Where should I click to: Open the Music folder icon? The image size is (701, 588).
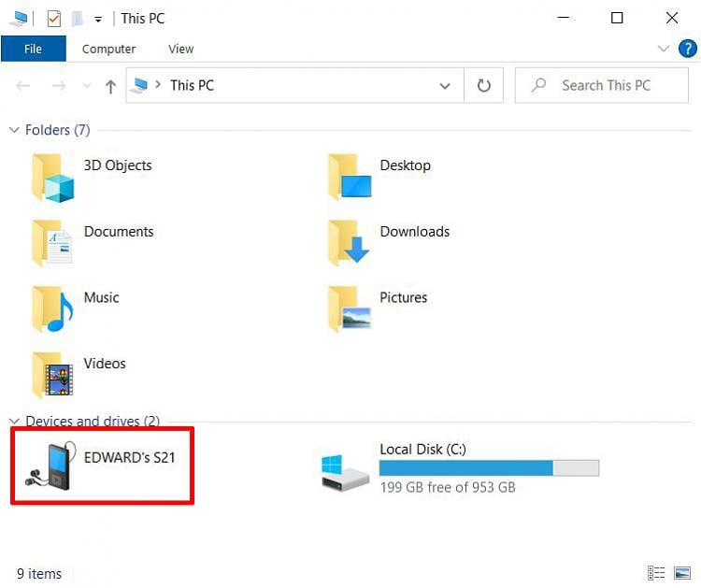[x=52, y=309]
